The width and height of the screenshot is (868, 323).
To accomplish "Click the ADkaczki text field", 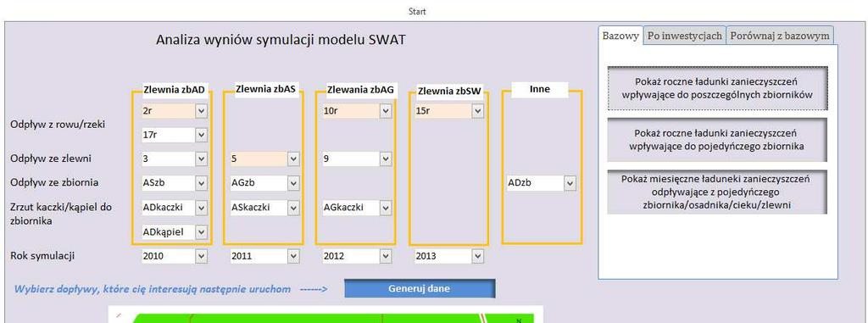I will click(169, 208).
